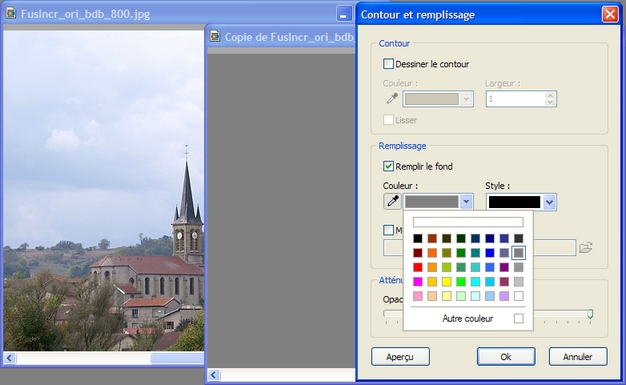Uncheck the Remplir le fond checkbox
The image size is (626, 385).
pyautogui.click(x=388, y=166)
